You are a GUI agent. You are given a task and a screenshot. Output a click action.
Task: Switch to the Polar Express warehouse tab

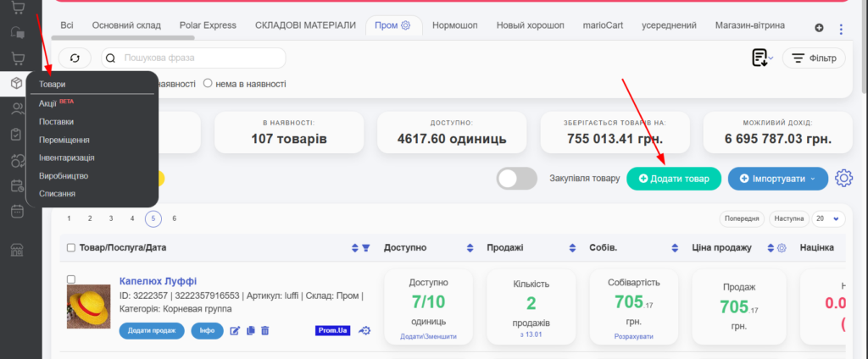208,25
